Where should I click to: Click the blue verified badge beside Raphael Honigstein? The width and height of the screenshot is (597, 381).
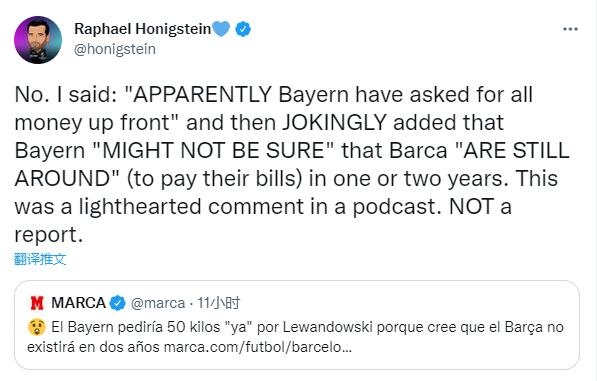pyautogui.click(x=243, y=29)
